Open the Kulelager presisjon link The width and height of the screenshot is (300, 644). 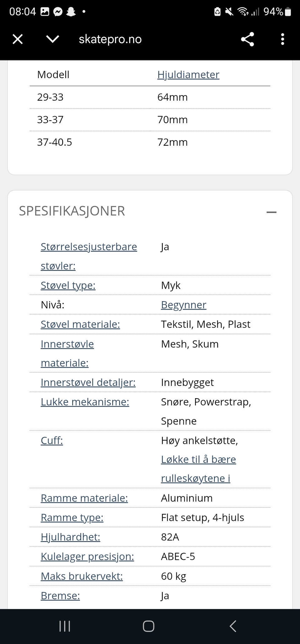click(x=87, y=556)
